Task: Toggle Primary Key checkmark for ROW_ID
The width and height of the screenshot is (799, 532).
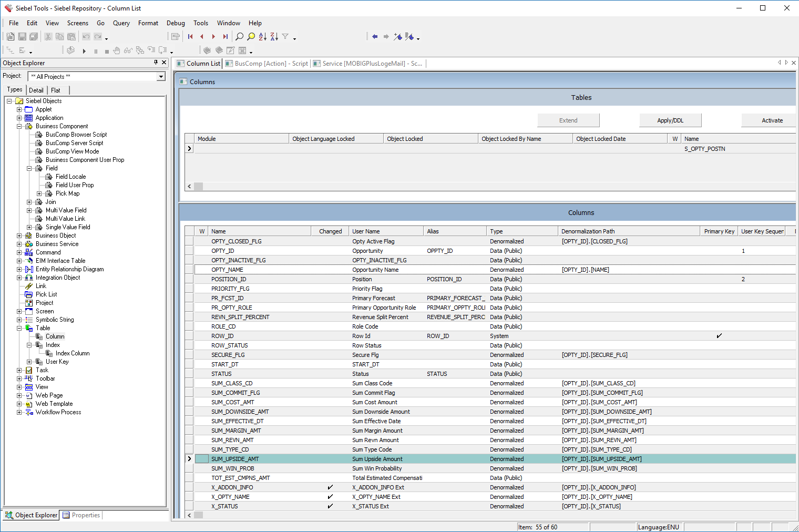Action: (719, 336)
